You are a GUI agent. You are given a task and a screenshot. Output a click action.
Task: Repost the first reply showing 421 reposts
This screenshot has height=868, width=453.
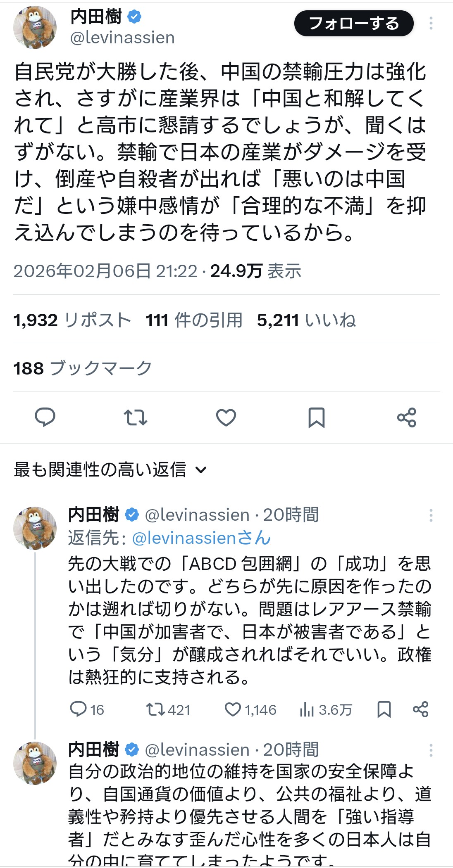point(168,709)
